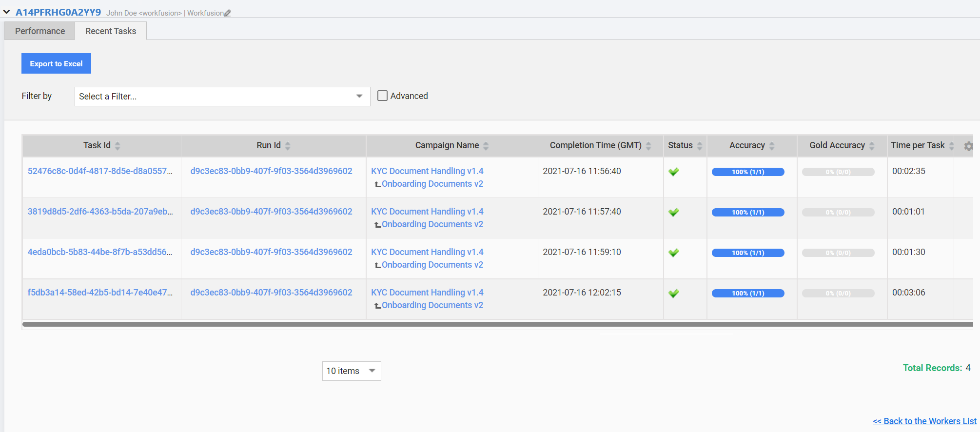Open task 3819d8d5-2df6-4363-b5da-207a9eb link

(100, 212)
